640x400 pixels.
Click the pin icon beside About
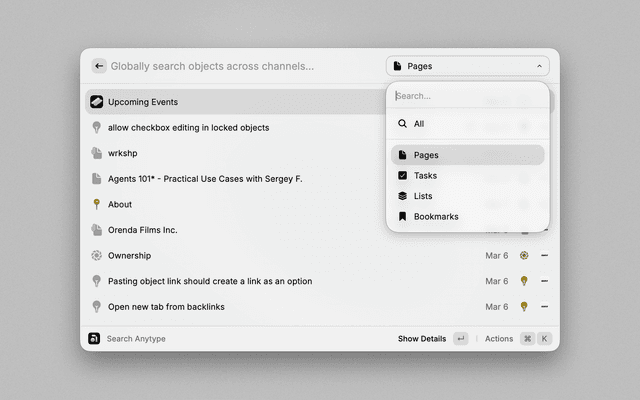(x=96, y=204)
